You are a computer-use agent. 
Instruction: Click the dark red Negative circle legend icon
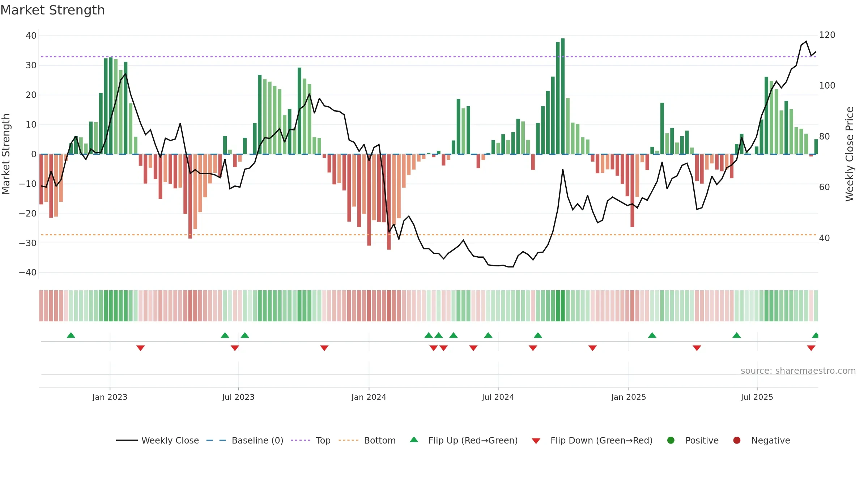(737, 440)
